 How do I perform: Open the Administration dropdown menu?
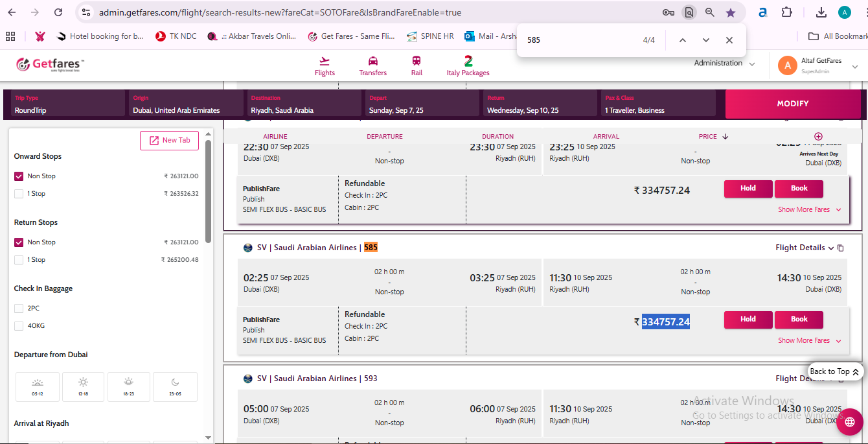[724, 64]
